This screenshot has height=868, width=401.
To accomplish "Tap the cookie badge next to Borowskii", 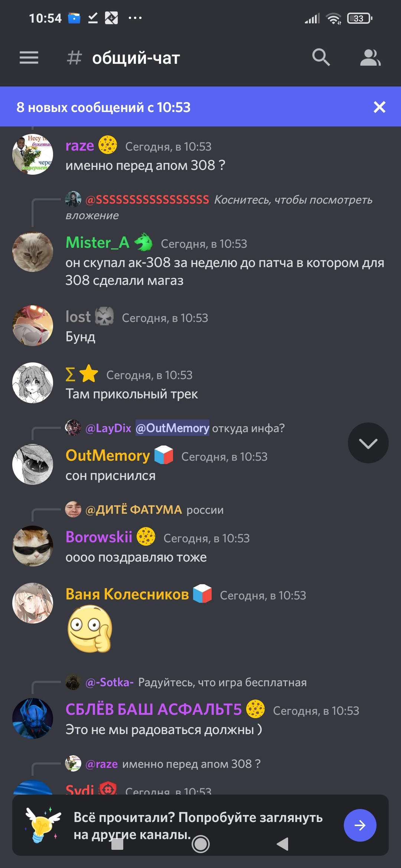I will point(146,537).
